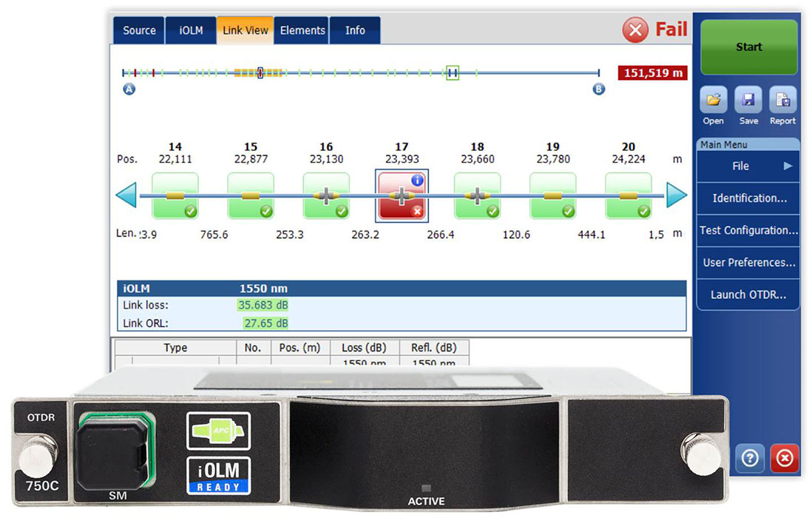The height and width of the screenshot is (518, 812).
Task: Close the application with red X button
Action: [785, 459]
